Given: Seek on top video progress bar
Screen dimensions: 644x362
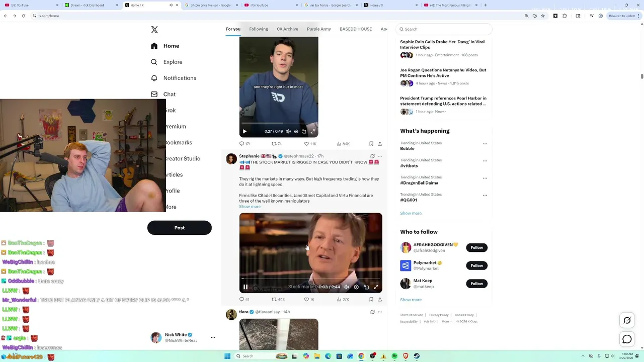Looking at the screenshot, I should click(279, 123).
